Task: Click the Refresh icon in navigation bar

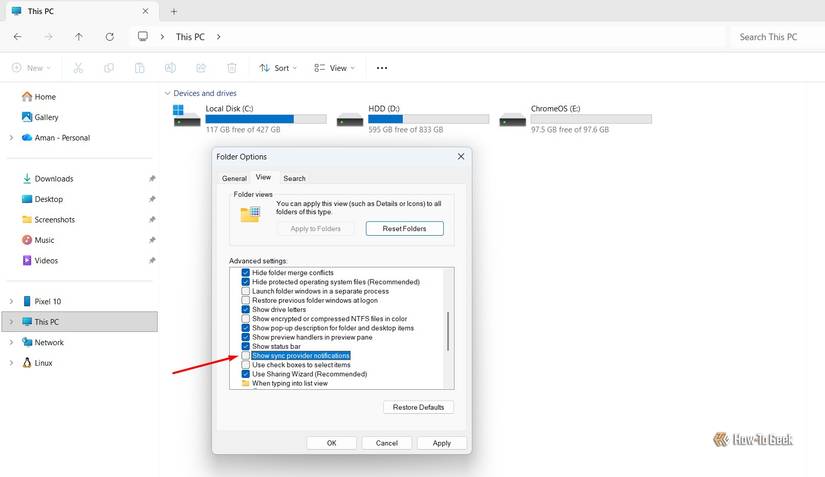Action: pos(109,37)
